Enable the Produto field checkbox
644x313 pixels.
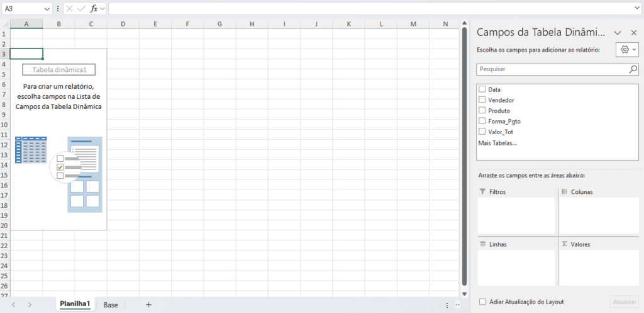(482, 110)
